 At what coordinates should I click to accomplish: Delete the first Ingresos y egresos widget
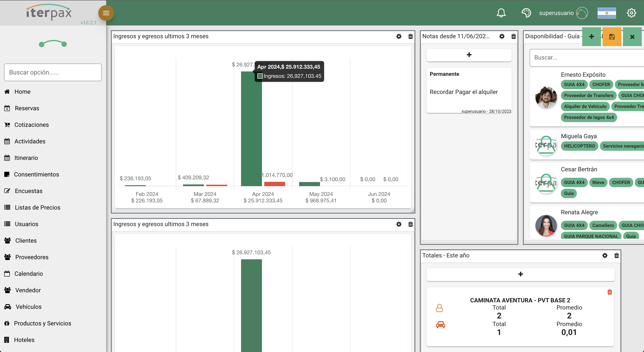pos(410,36)
